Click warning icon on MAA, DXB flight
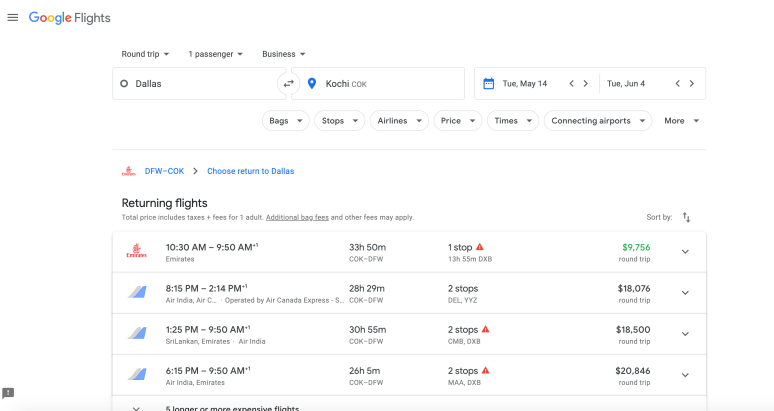 coord(486,370)
